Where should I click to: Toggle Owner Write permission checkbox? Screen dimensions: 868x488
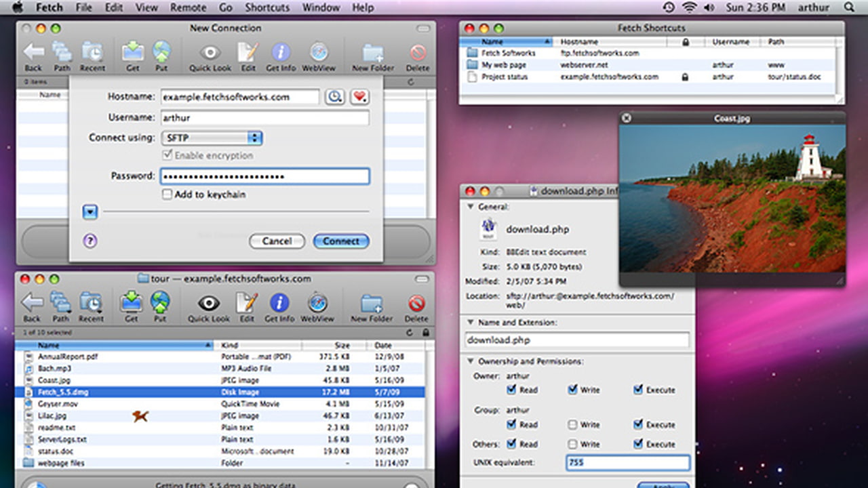pos(573,390)
